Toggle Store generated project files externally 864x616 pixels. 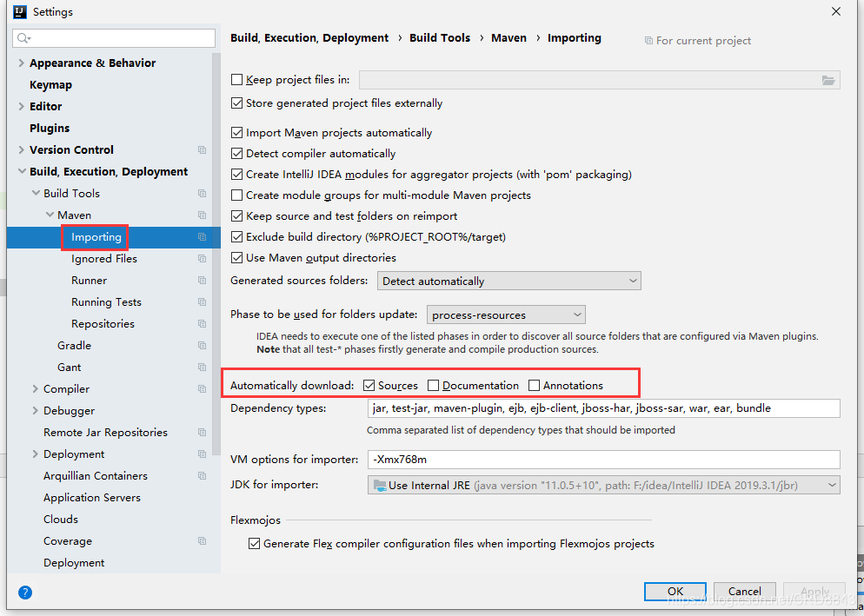point(237,103)
